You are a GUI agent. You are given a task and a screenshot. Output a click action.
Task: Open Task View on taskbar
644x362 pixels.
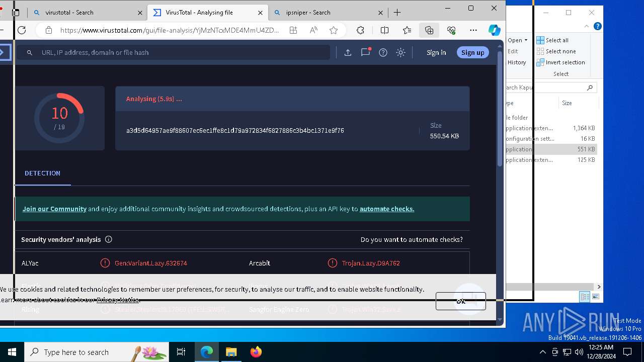pyautogui.click(x=181, y=352)
